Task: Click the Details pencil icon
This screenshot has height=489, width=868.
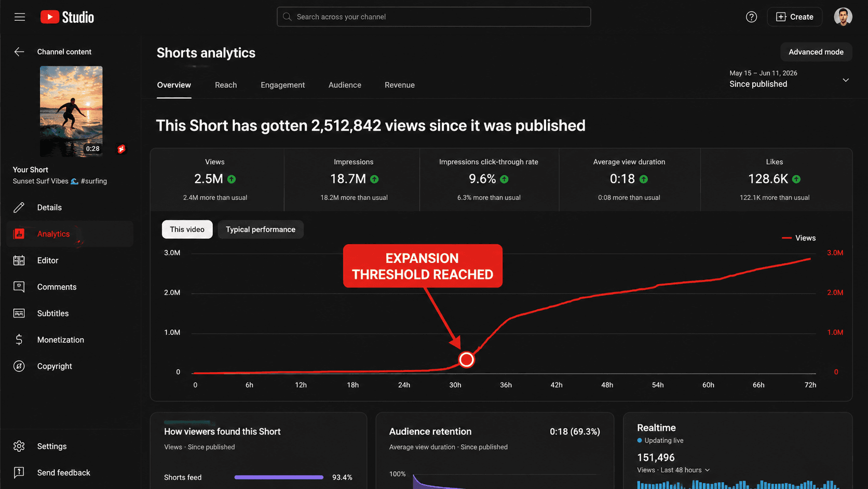Action: point(19,207)
